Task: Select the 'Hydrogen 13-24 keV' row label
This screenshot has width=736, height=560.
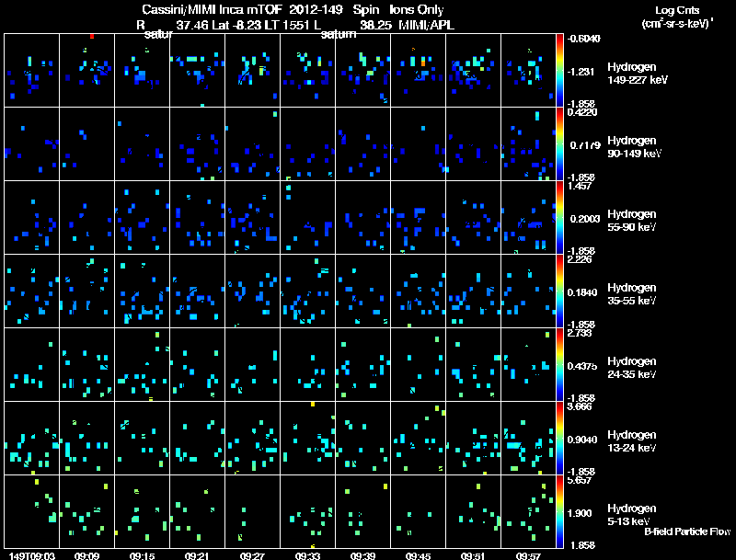Action: 632,441
